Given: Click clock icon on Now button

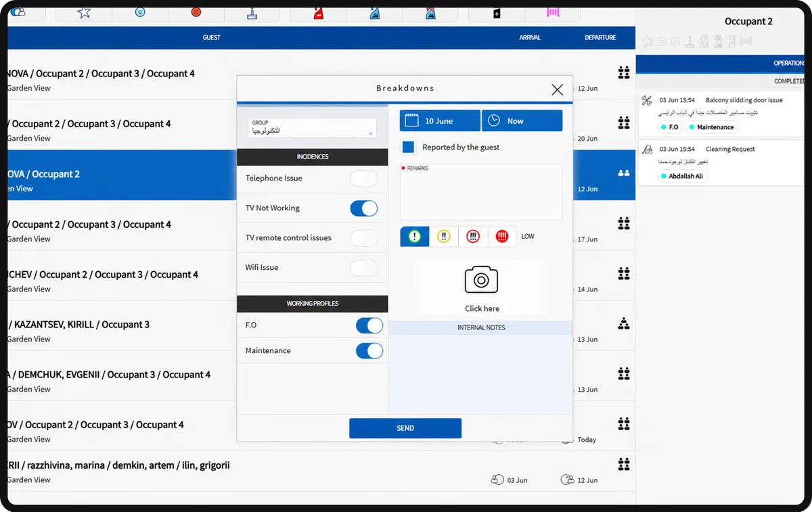Looking at the screenshot, I should click(494, 120).
